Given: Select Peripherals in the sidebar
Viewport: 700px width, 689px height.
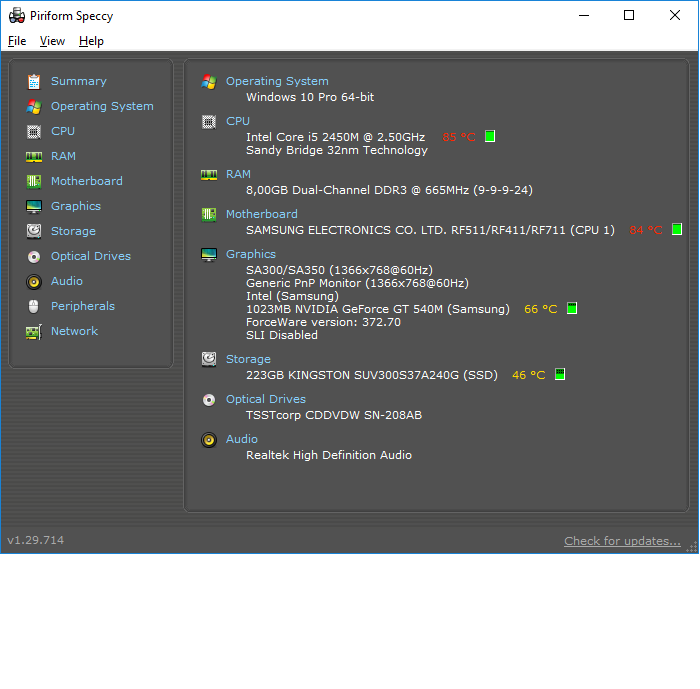Looking at the screenshot, I should tap(83, 306).
